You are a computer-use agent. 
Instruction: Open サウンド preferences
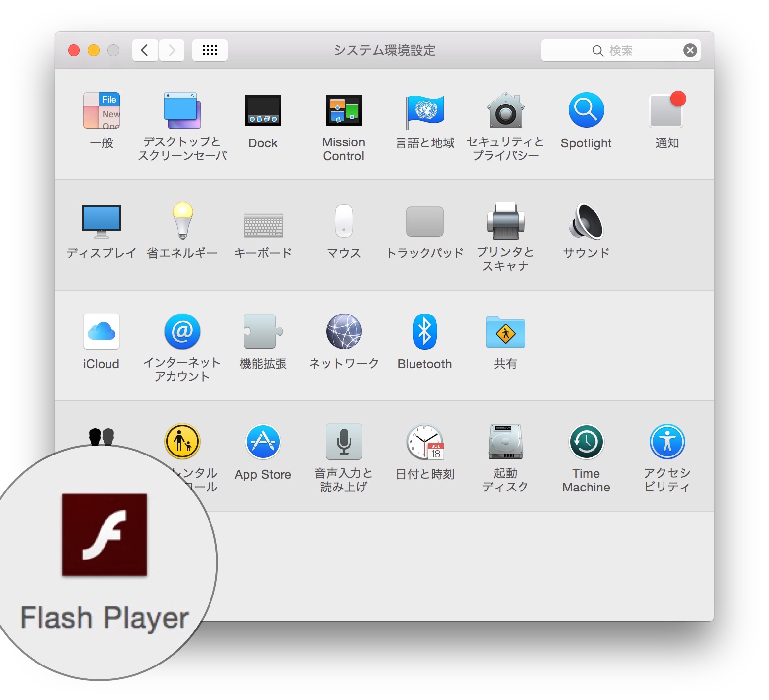[x=587, y=221]
